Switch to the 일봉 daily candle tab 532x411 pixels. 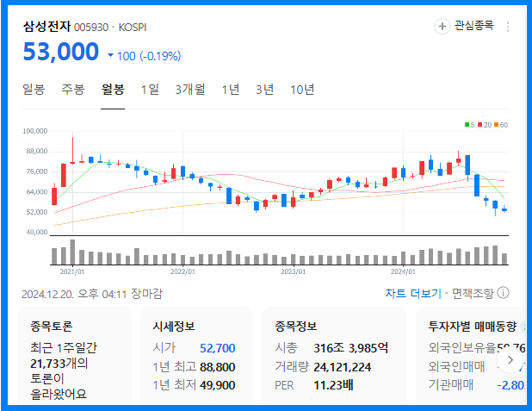pyautogui.click(x=34, y=90)
